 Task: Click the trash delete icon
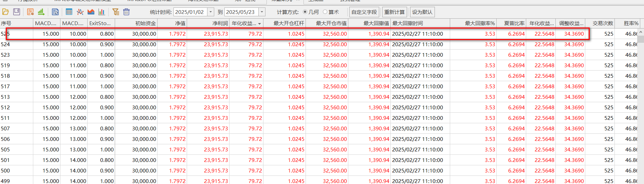click(x=126, y=12)
